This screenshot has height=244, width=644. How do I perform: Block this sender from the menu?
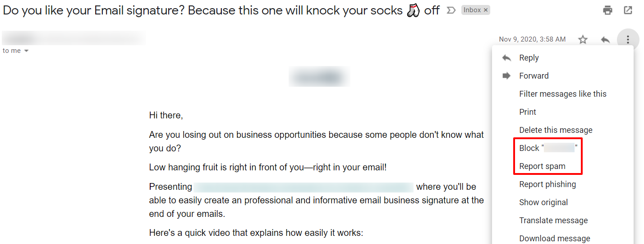(x=548, y=148)
